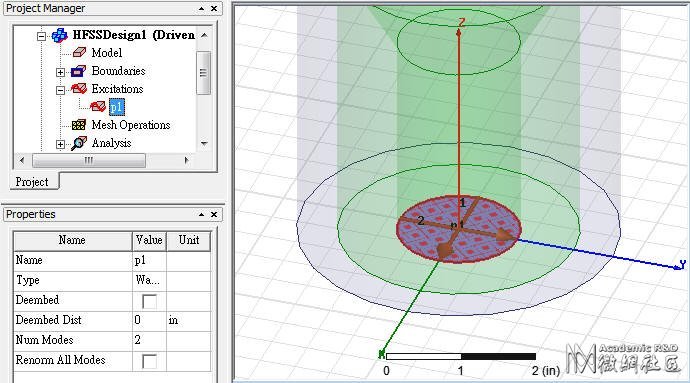This screenshot has height=383, width=690.
Task: Click the Deembed Dist row label
Action: tap(48, 320)
